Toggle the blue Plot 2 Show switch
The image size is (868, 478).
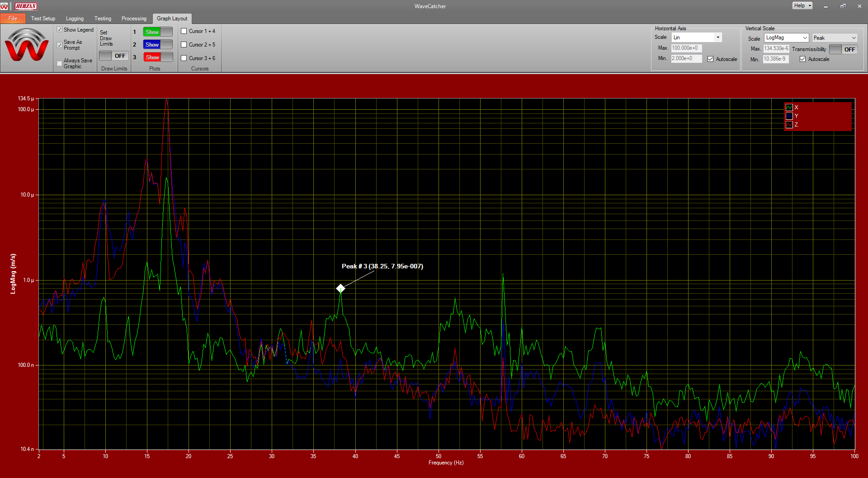(x=157, y=45)
